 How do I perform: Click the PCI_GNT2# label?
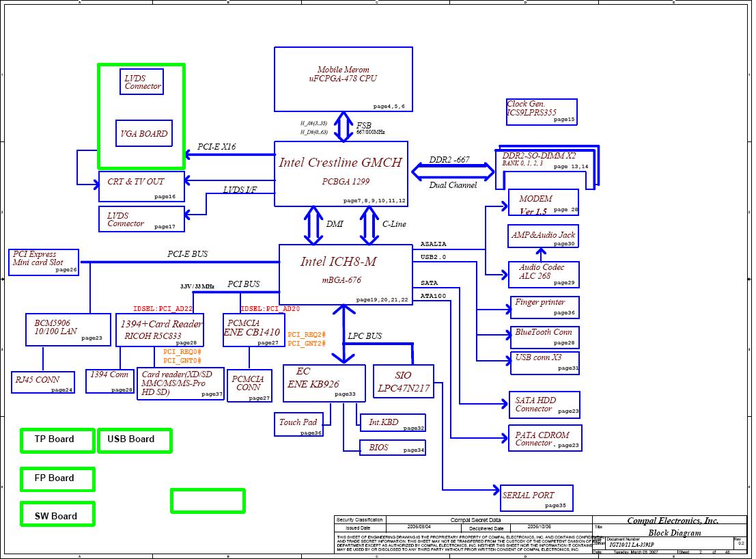pos(307,344)
